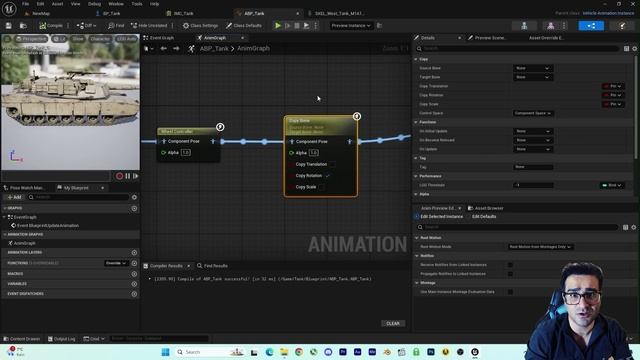Open the Diff dropdown in the toolbar
This screenshot has height=360, width=640.
pyautogui.click(x=86, y=25)
